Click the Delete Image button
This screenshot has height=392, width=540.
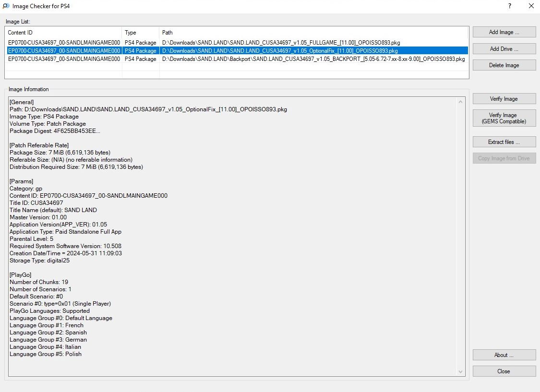coord(504,65)
